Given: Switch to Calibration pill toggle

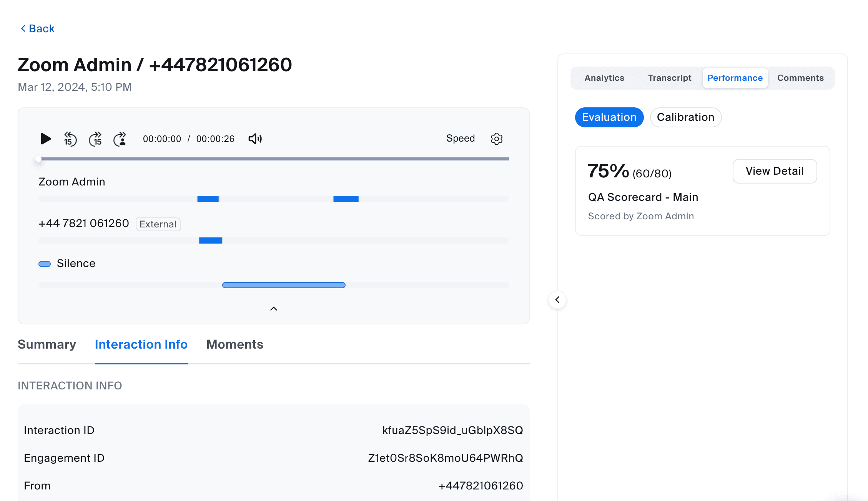Looking at the screenshot, I should point(685,117).
